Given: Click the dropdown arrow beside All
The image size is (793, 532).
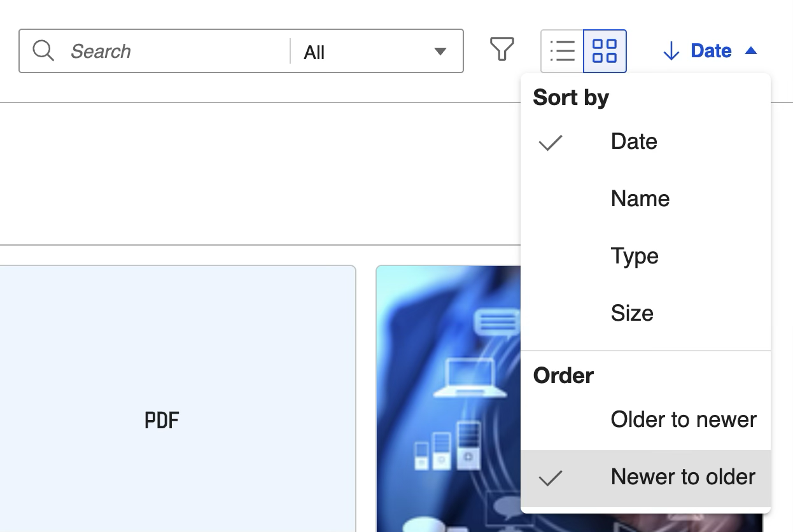Looking at the screenshot, I should 440,52.
